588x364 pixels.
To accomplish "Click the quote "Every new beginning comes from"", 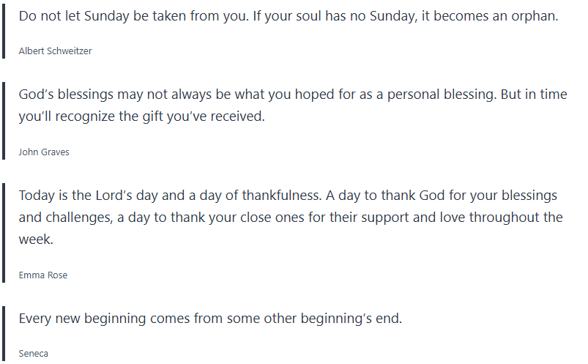I will point(210,319).
